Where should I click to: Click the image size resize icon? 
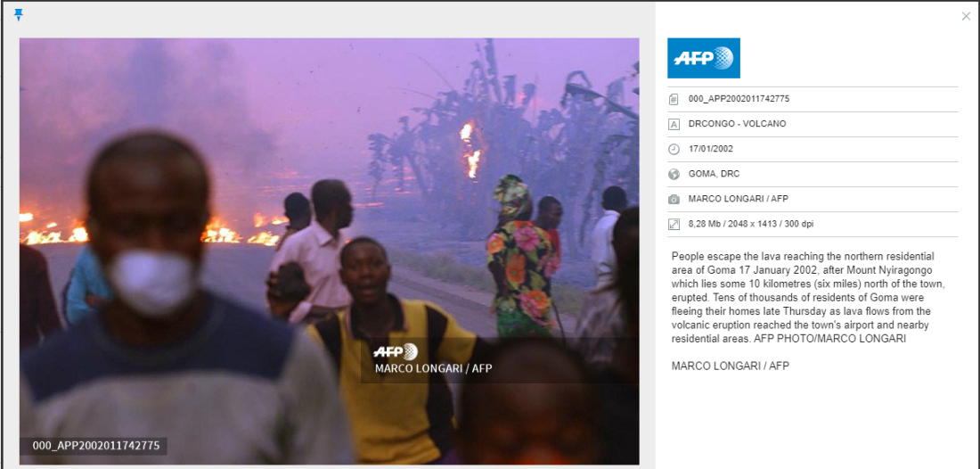click(674, 224)
